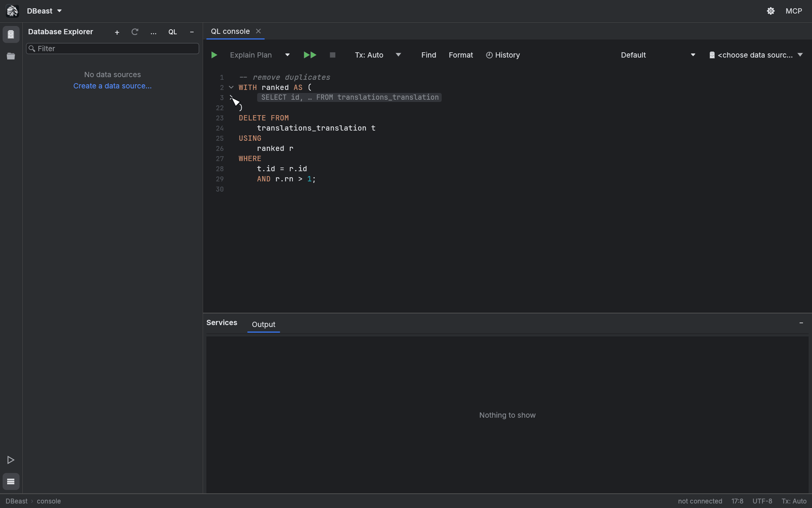Viewport: 812px width, 508px height.
Task: Add a new data source with plus icon
Action: tap(117, 32)
